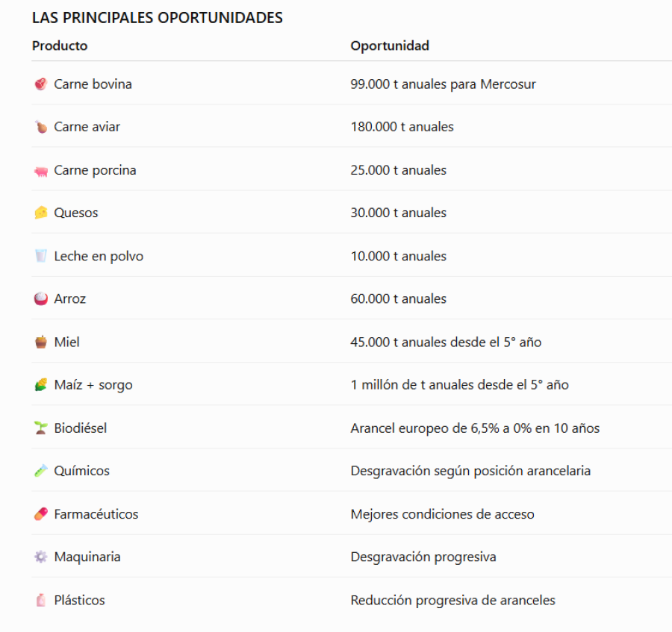Click the Reducción progresiva de aranceles text
Screen dimensions: 672x632
452,600
